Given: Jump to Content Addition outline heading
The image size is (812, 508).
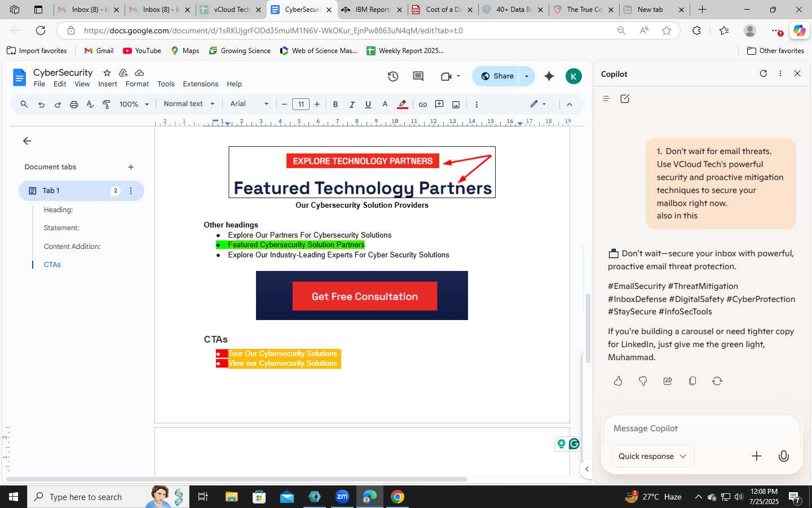Looking at the screenshot, I should [x=72, y=247].
